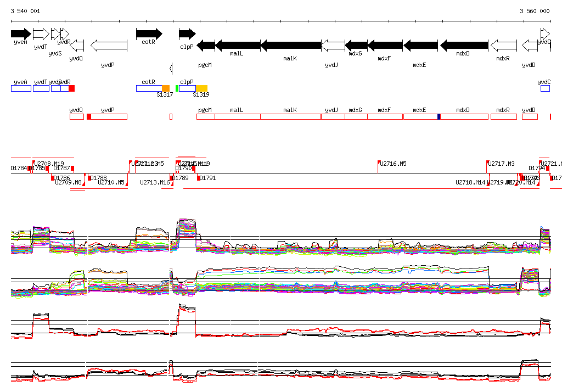Select the black yveA gene arrow
This screenshot has height=392, width=562.
(21, 33)
